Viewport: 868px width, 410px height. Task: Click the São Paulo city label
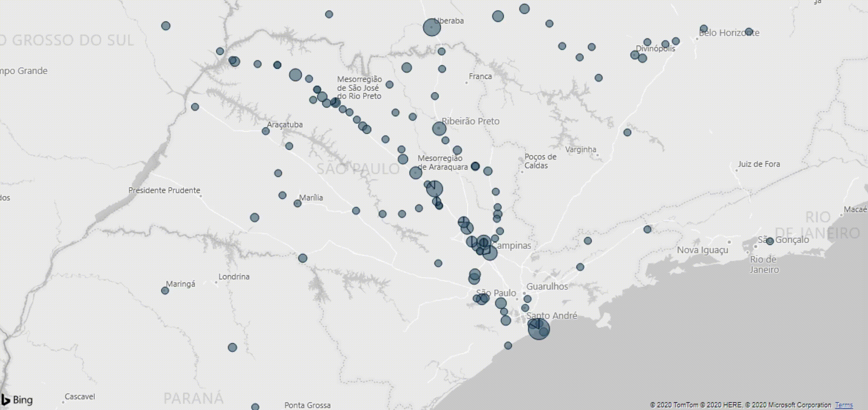coord(496,292)
